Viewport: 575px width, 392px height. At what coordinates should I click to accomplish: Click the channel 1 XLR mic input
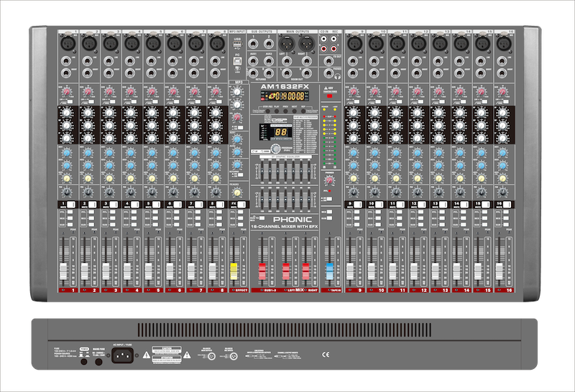click(68, 44)
